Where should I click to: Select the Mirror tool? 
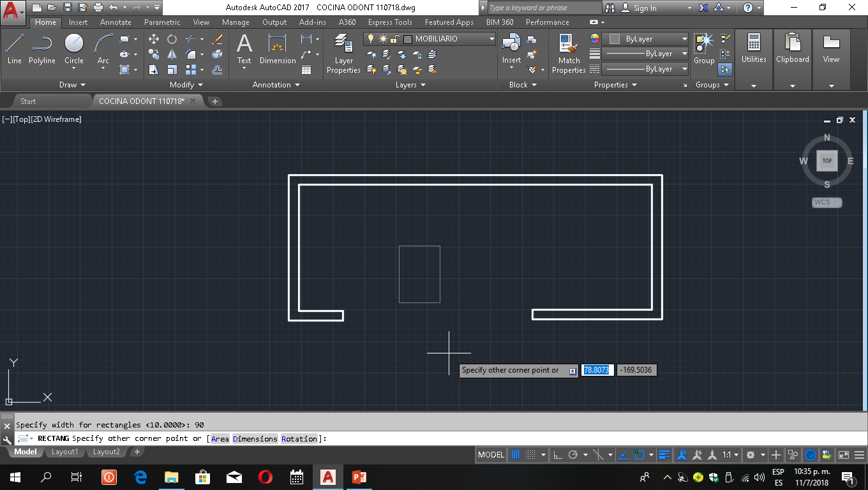point(172,54)
